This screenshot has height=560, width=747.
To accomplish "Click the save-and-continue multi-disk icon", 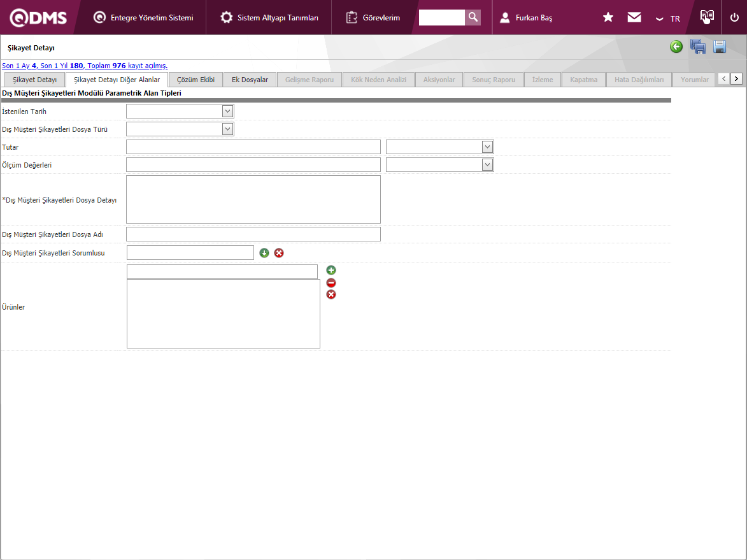I will (698, 47).
